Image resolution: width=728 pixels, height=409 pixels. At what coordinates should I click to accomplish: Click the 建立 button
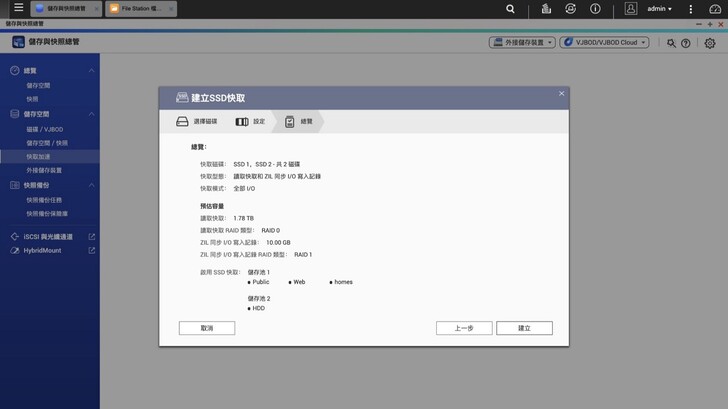tap(524, 328)
